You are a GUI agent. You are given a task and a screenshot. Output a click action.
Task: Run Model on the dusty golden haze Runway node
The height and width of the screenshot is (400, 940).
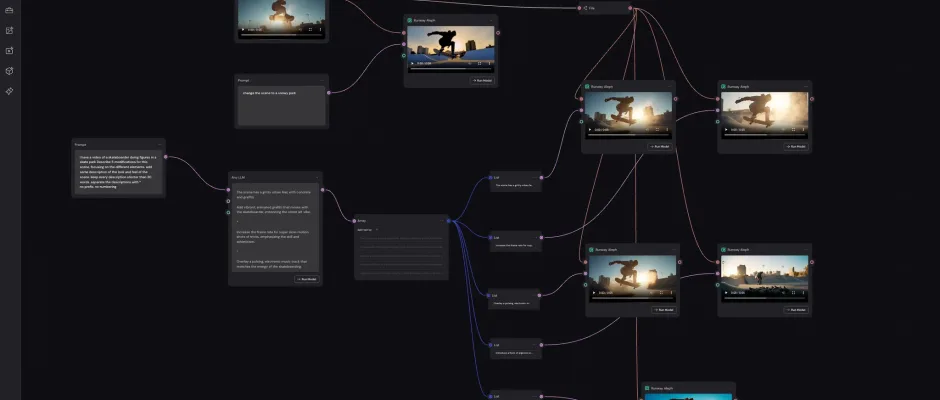point(796,146)
